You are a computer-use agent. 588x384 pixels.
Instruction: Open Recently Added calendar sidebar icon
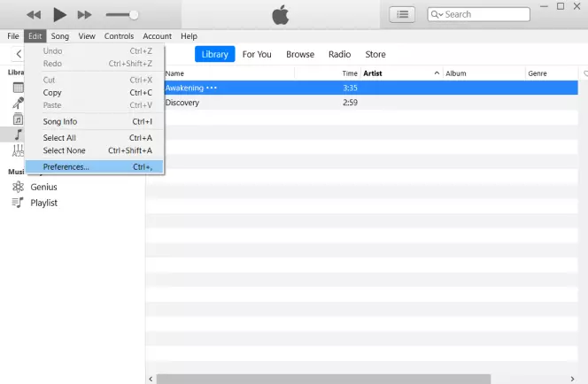click(18, 88)
